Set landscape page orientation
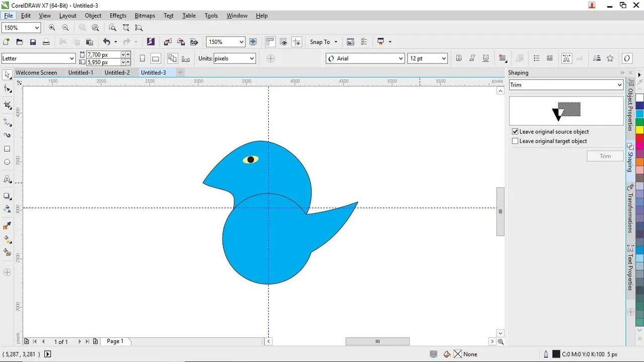Image resolution: width=644 pixels, height=362 pixels. point(155,58)
